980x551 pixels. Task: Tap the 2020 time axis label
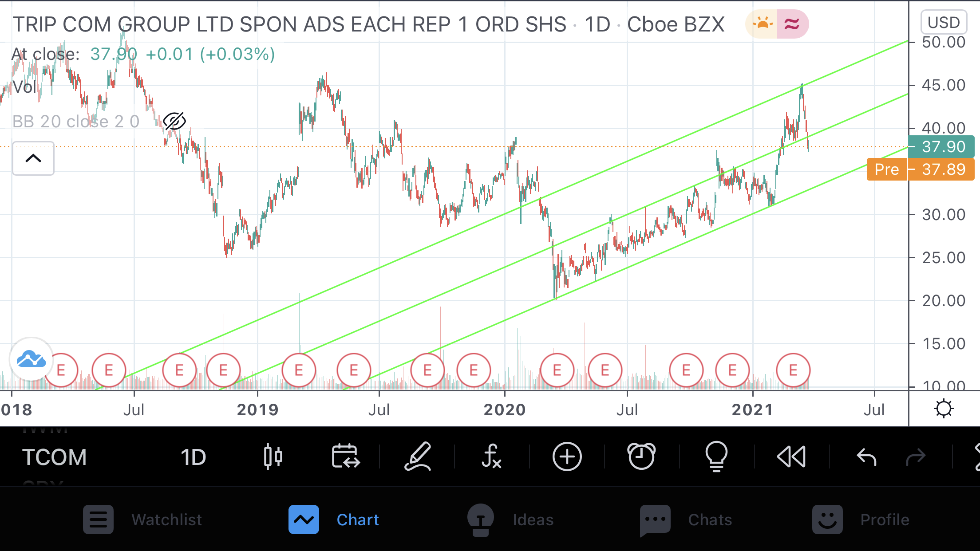tap(505, 409)
